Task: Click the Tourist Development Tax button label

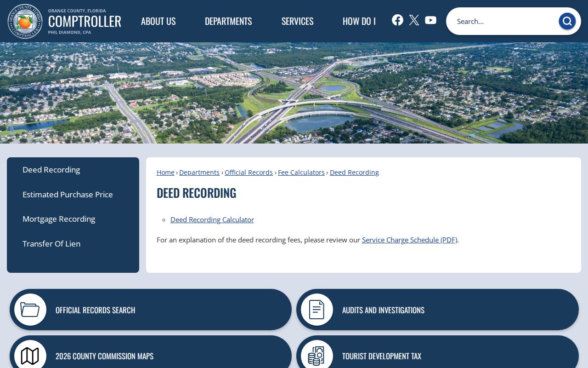Action: point(381,356)
